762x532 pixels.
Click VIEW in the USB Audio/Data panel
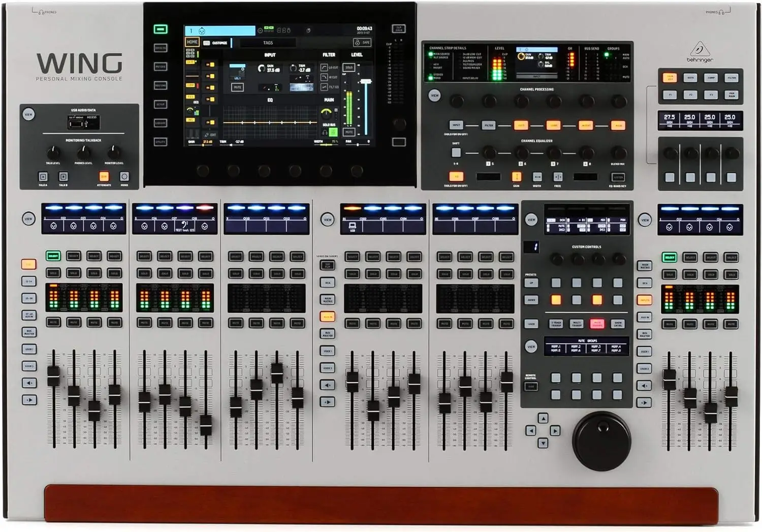tap(28, 114)
